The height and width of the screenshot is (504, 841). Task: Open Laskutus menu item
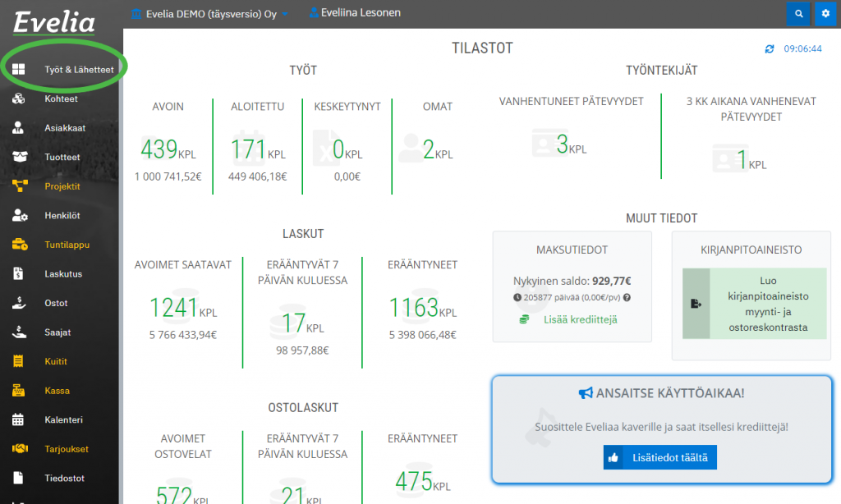(x=63, y=273)
